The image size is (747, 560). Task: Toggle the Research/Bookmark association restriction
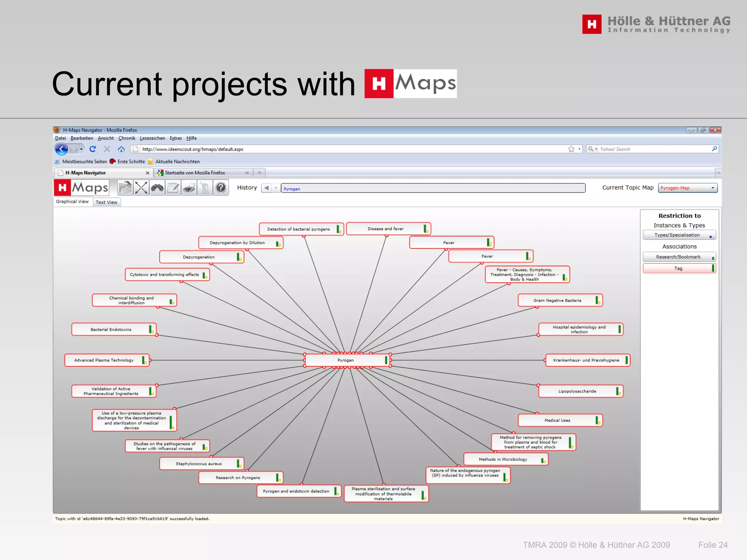click(679, 257)
